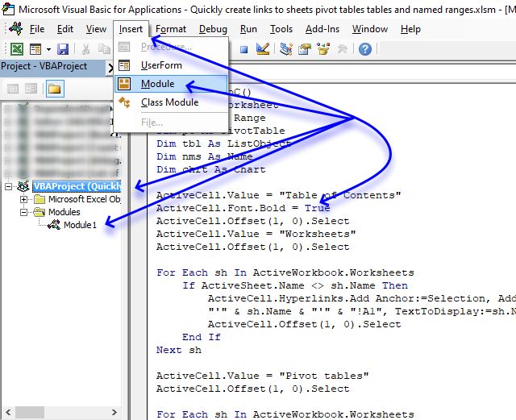Click the Reset (stop) square icon

[243, 50]
